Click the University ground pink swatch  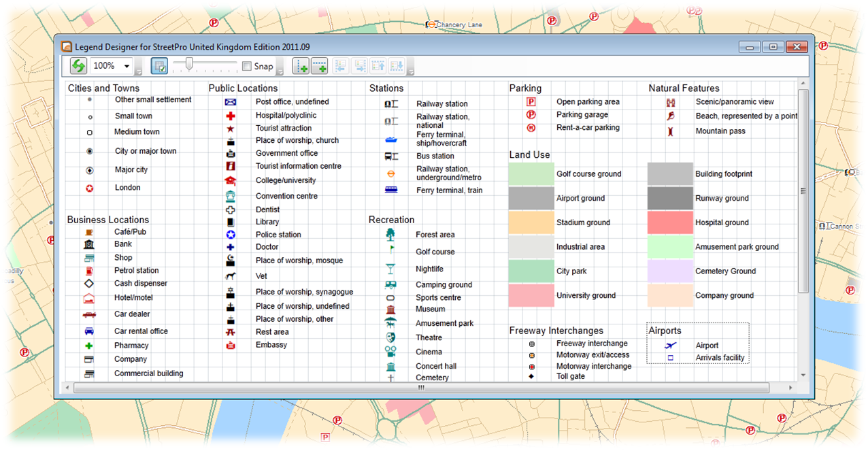[x=531, y=295]
